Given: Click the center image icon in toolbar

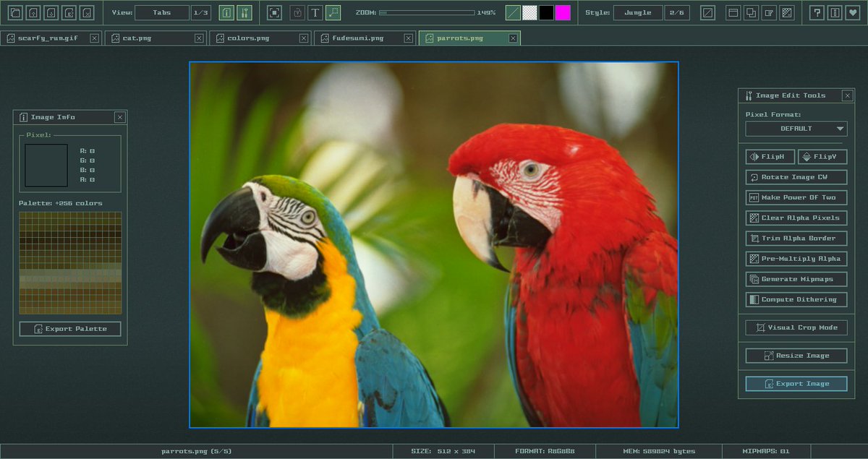Looking at the screenshot, I should [275, 12].
